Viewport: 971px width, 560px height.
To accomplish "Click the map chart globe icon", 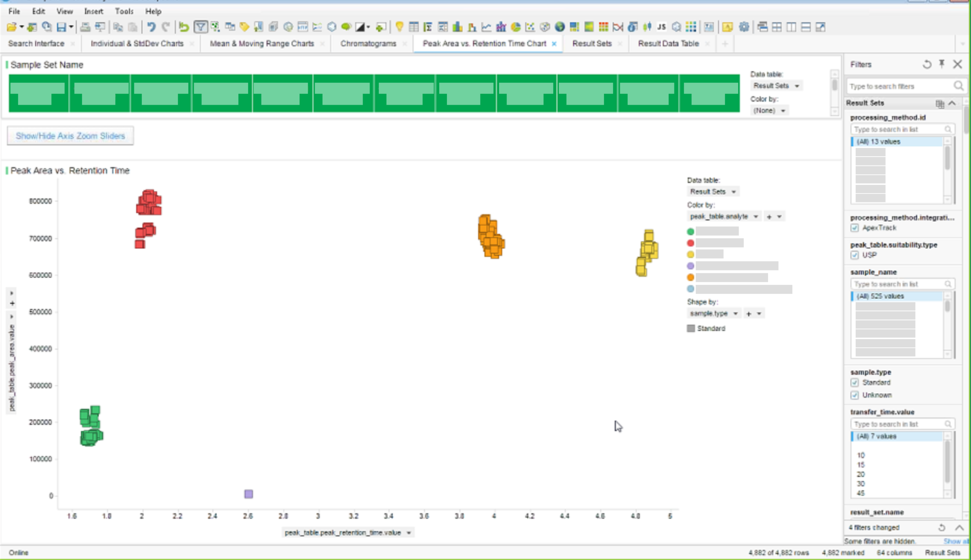I will [560, 27].
